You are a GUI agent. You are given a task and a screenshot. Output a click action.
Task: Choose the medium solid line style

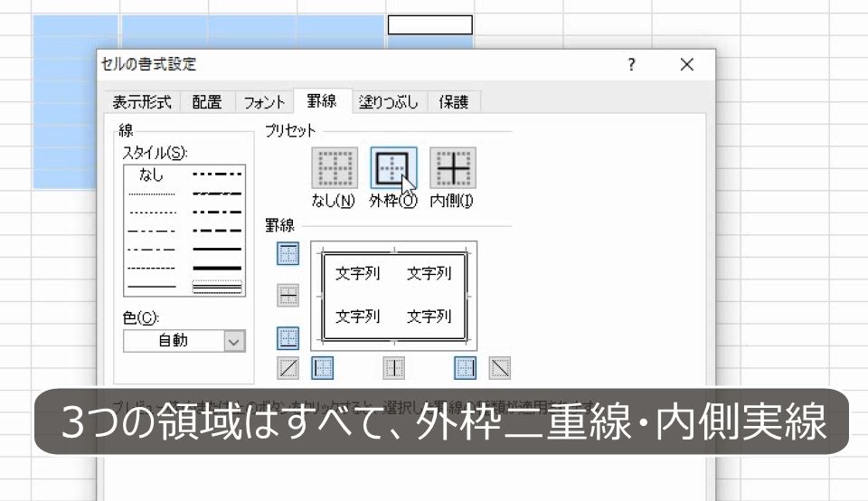tap(217, 249)
